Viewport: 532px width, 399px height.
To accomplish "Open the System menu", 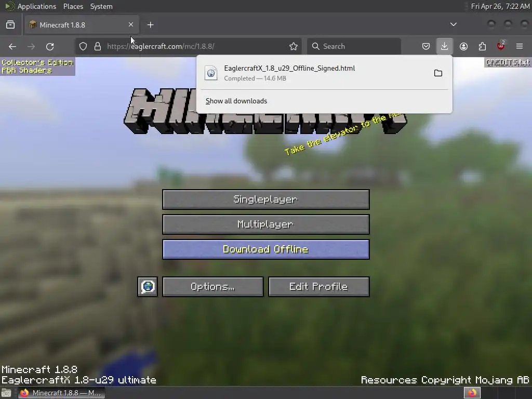I will [x=101, y=6].
